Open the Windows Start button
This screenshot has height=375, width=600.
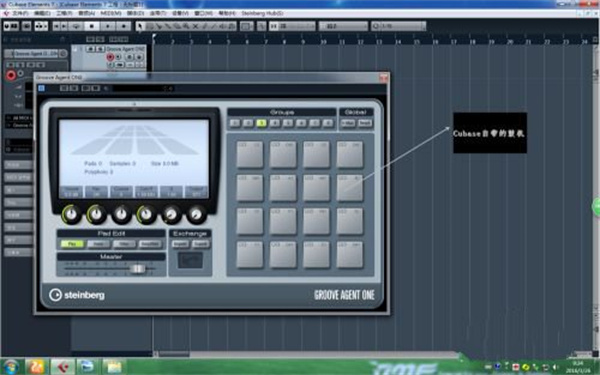tap(11, 367)
